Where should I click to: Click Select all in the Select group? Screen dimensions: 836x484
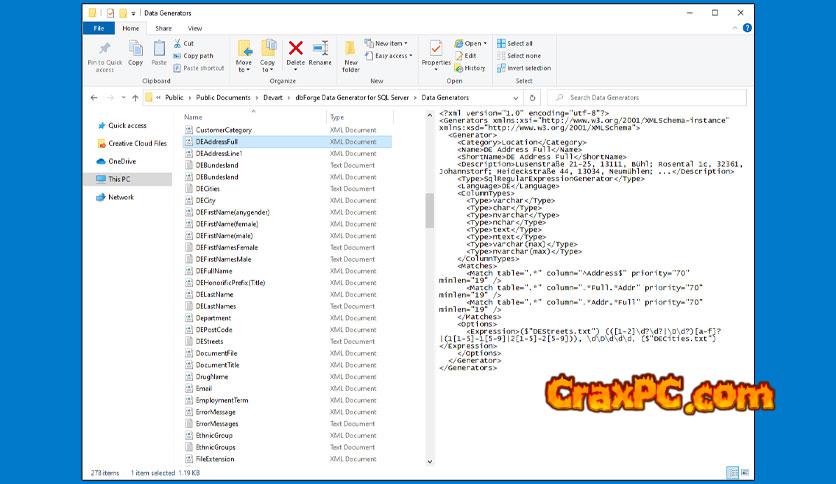(x=519, y=43)
